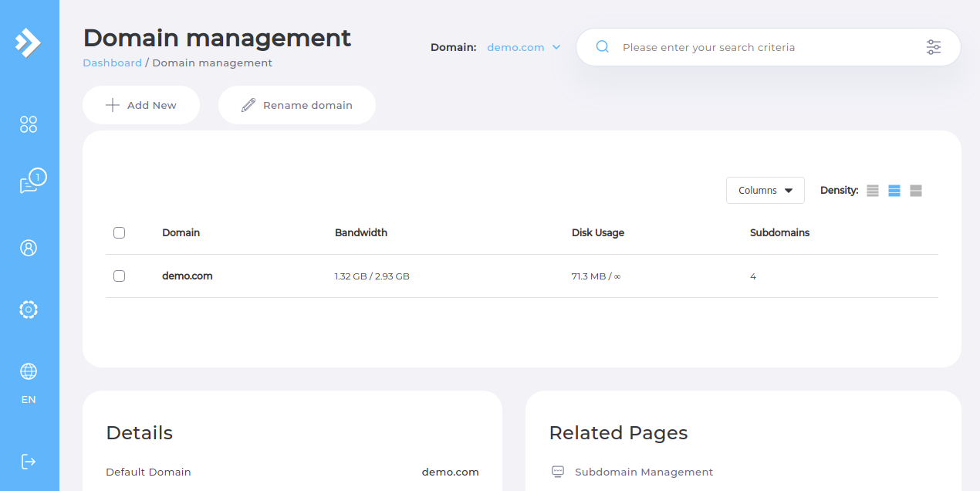The width and height of the screenshot is (980, 491).
Task: Sort by Disk Usage column header
Action: click(x=598, y=232)
